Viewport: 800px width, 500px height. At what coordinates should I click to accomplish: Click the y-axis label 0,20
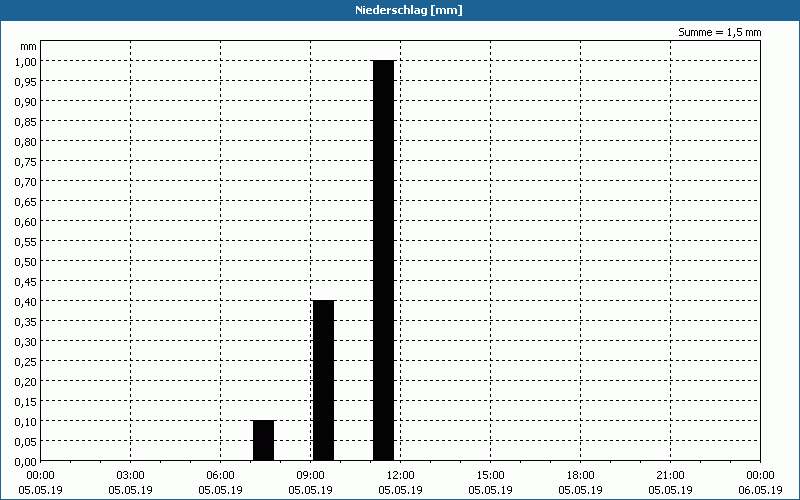coord(25,382)
